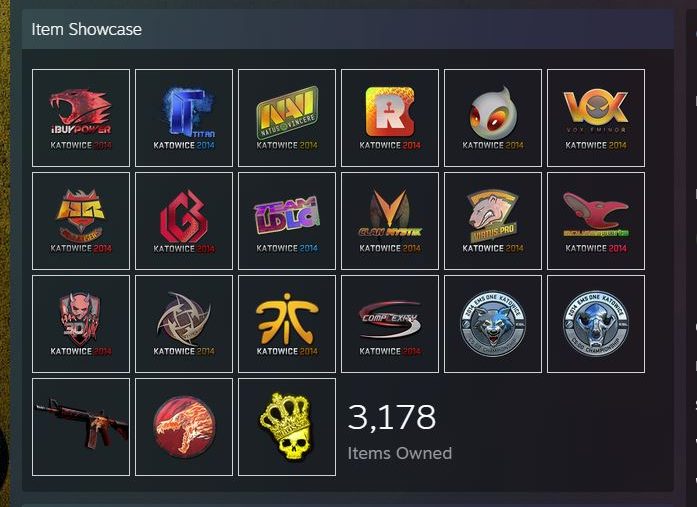Select the Virtus.Pro Katowice 2014 sticker
Screen dimensions: 697x507
pyautogui.click(x=493, y=221)
